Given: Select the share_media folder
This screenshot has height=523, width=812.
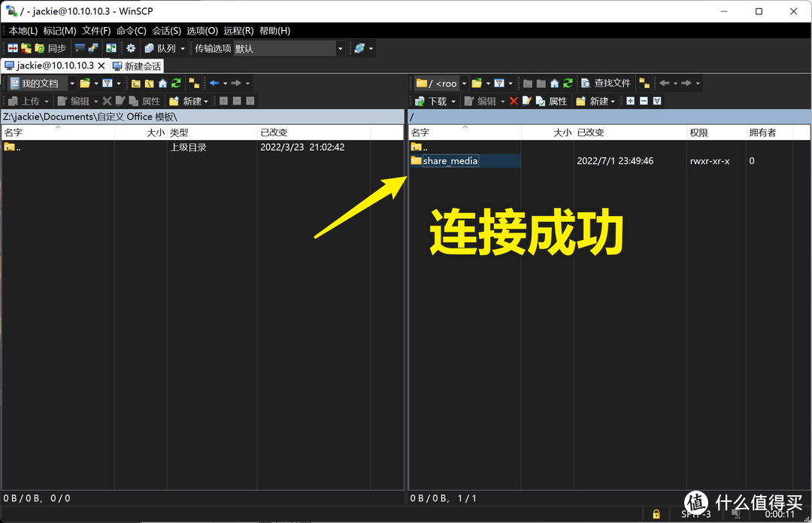Looking at the screenshot, I should tap(449, 160).
